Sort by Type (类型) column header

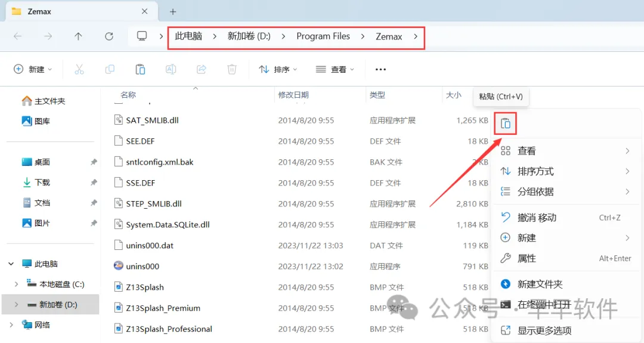pyautogui.click(x=377, y=95)
